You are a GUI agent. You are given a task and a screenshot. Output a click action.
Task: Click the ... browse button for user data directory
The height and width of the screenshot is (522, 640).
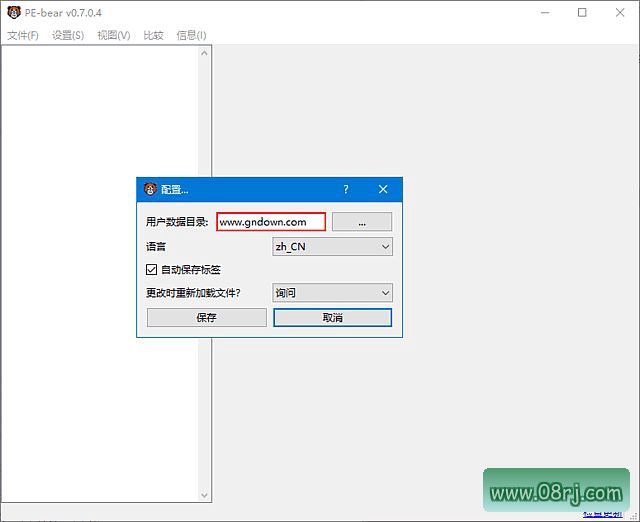click(x=361, y=222)
